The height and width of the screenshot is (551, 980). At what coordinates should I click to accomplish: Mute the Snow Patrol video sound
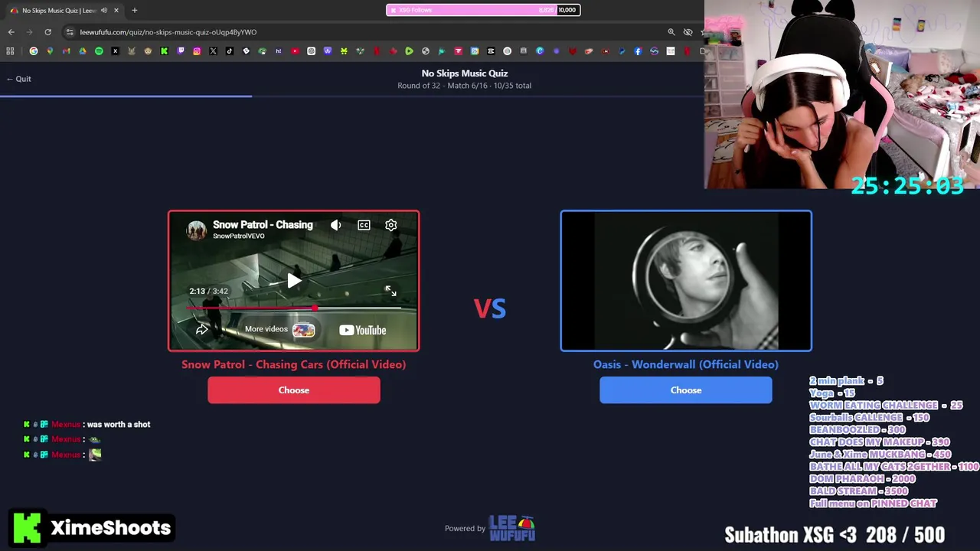click(x=335, y=225)
